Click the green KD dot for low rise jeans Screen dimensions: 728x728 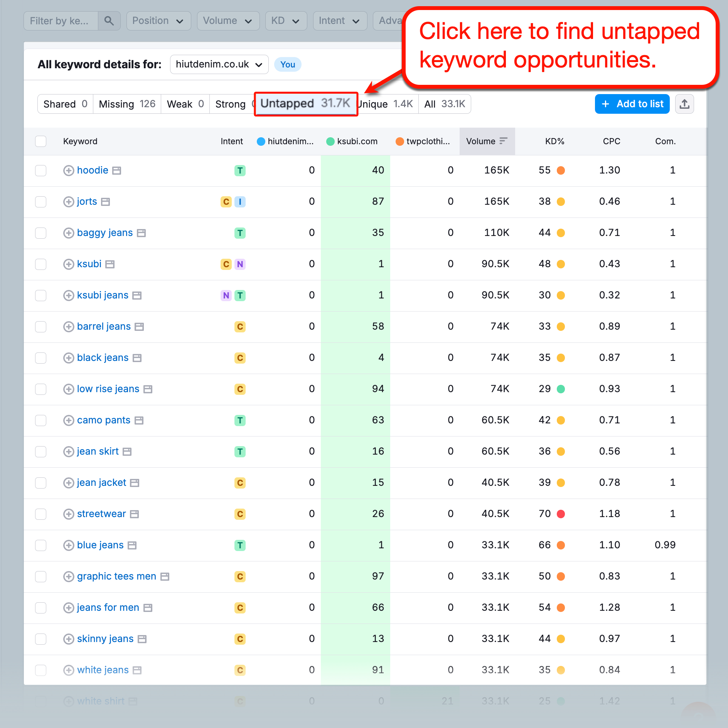[561, 389]
